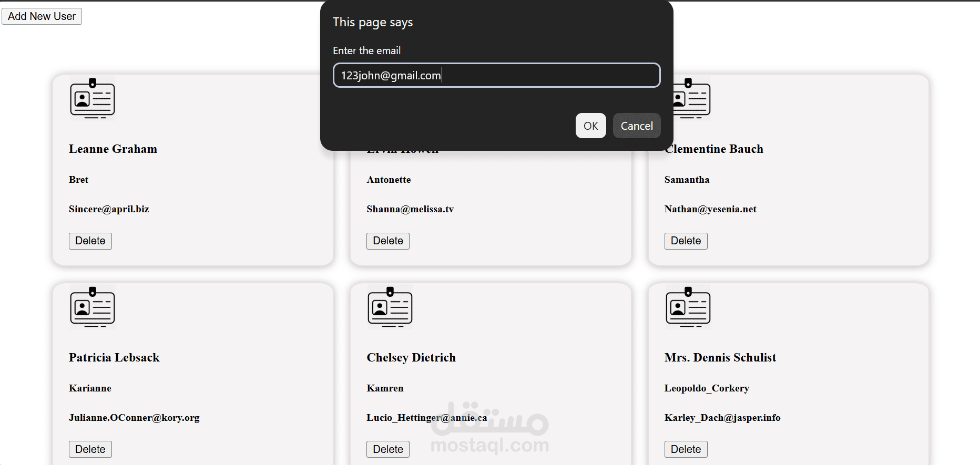Click the email Julianne.OConner@kory.org
Viewport: 980px width, 465px height.
point(134,418)
